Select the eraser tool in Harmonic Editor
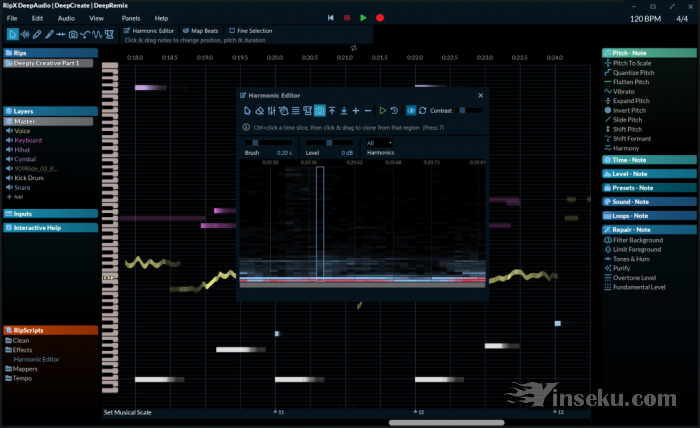700x428 pixels. (x=259, y=110)
